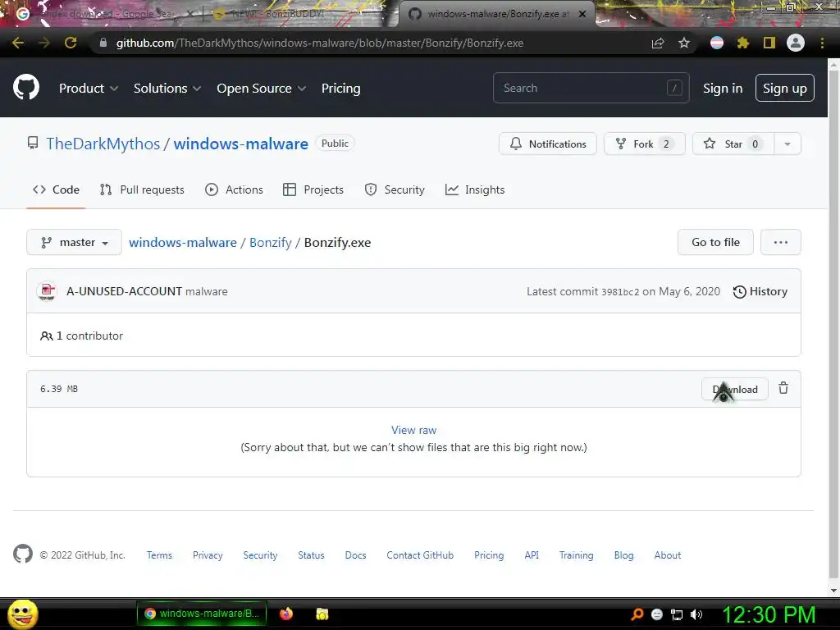Close the windows-malware browser tab
Image resolution: width=840 pixels, height=630 pixels.
pyautogui.click(x=582, y=14)
